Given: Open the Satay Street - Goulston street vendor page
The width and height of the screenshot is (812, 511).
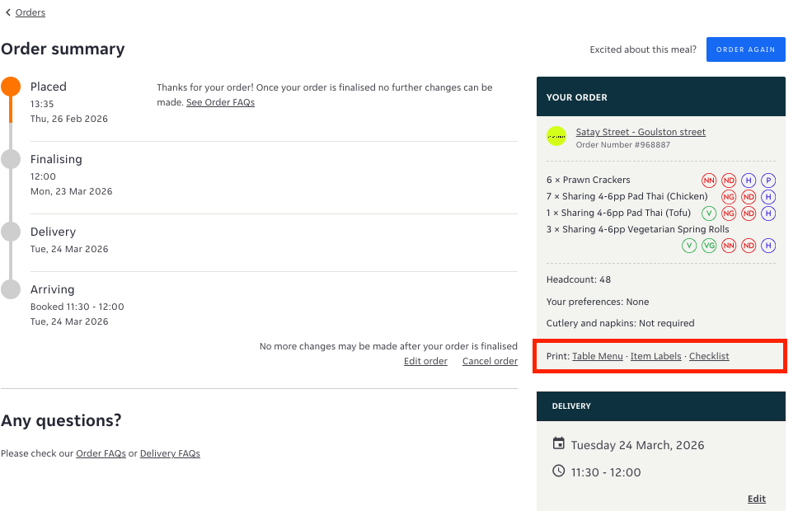Looking at the screenshot, I should coord(640,132).
